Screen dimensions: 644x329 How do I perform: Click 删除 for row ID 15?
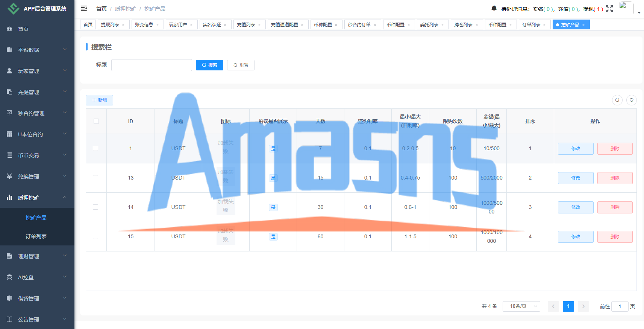pos(615,237)
